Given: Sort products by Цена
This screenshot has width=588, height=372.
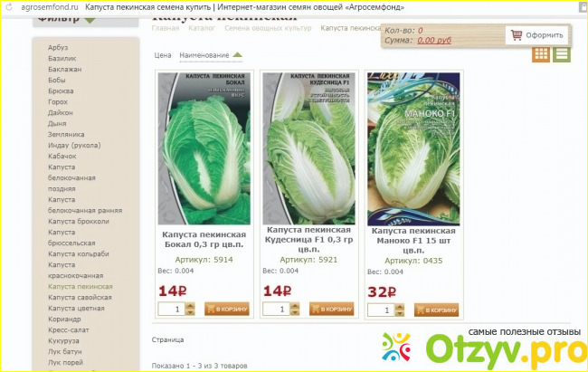Looking at the screenshot, I should pos(163,55).
